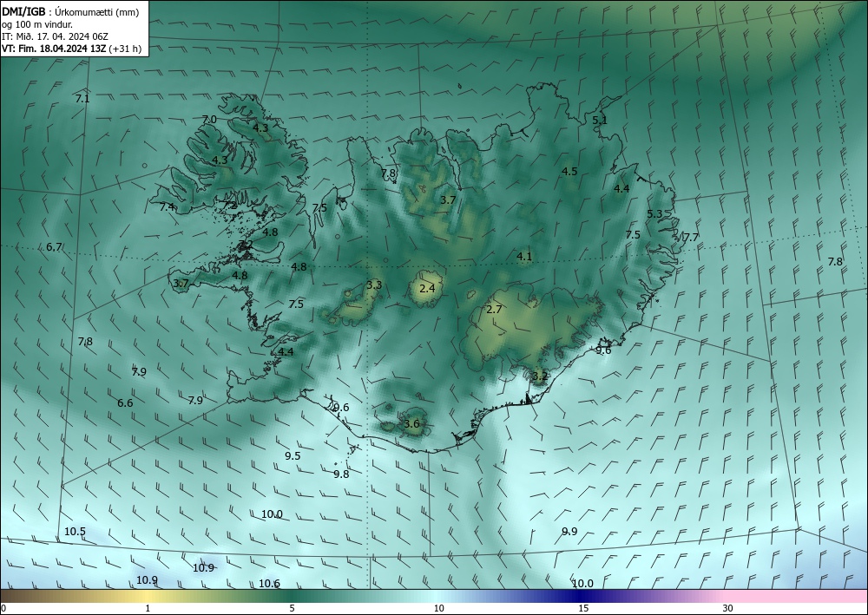Click the '3.6' value on the south glacier
The image size is (868, 615).
coord(411,425)
